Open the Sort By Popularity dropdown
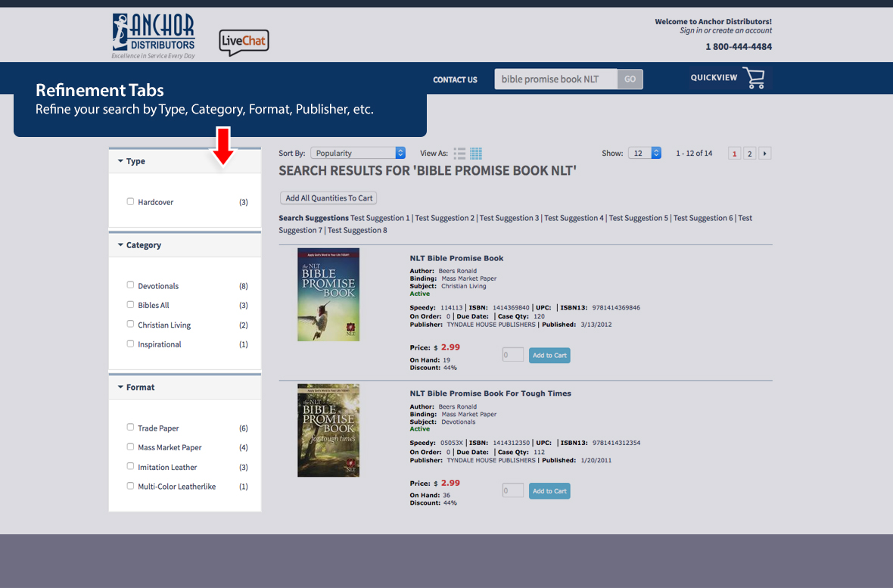The width and height of the screenshot is (893, 588). (358, 153)
